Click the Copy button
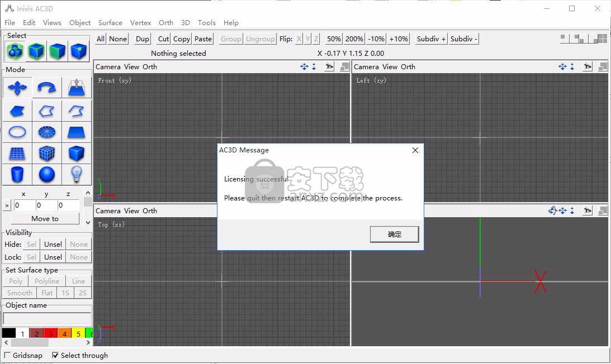Viewport: 611px width, 364px height. tap(182, 39)
